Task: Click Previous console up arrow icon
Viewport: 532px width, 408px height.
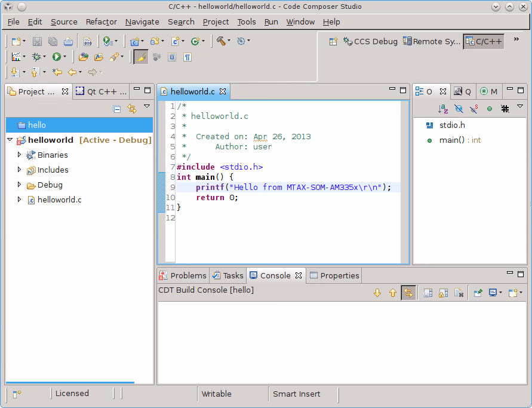Action: 393,293
